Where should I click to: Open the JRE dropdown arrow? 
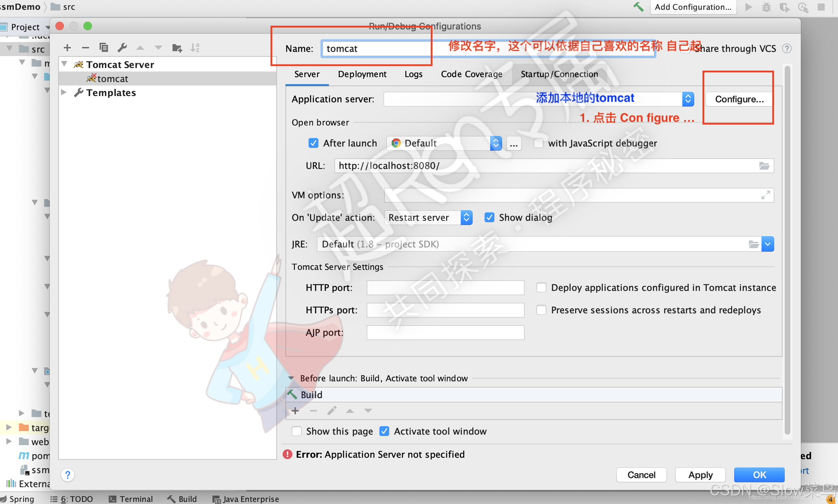(x=768, y=244)
